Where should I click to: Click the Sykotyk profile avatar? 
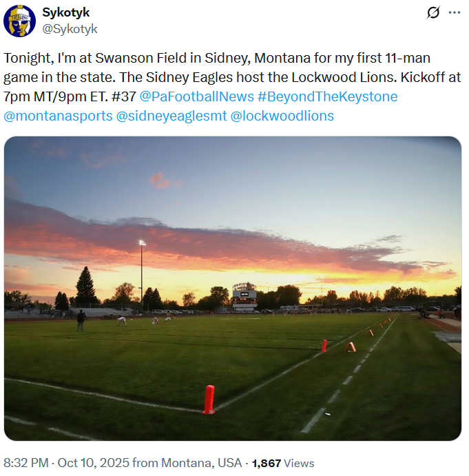click(19, 21)
